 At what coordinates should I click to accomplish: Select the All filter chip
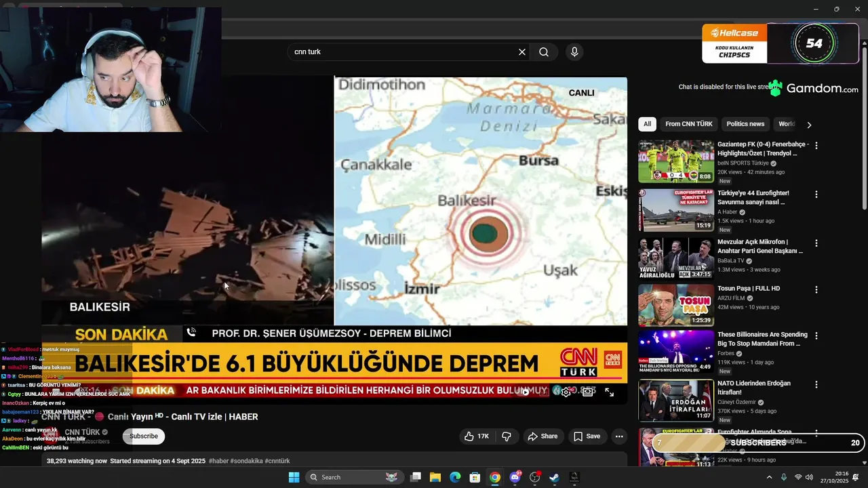click(x=648, y=124)
